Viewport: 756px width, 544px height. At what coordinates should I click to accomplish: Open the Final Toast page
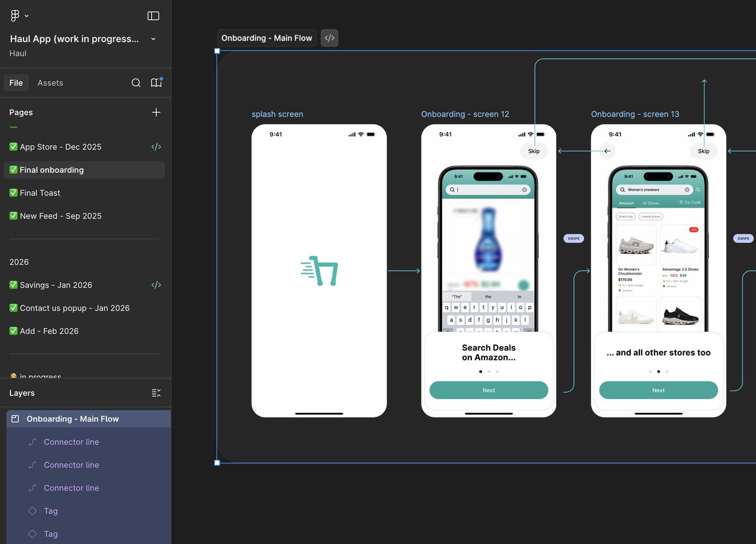[x=35, y=193]
